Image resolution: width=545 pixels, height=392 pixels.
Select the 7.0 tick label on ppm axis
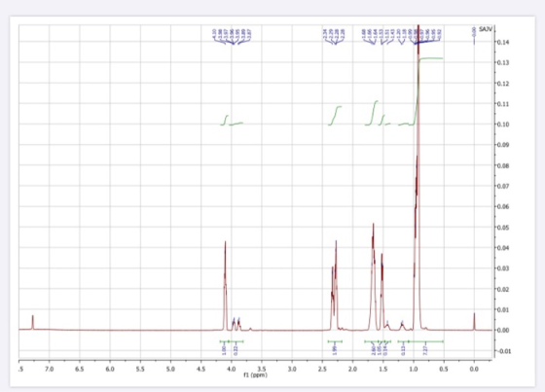50,369
